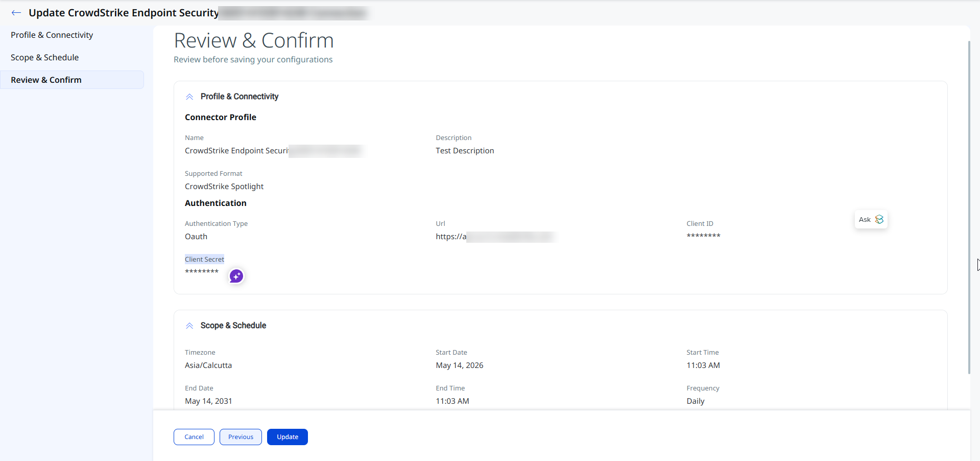
Task: Open the purple AI assistant sparkle icon
Action: tap(236, 276)
